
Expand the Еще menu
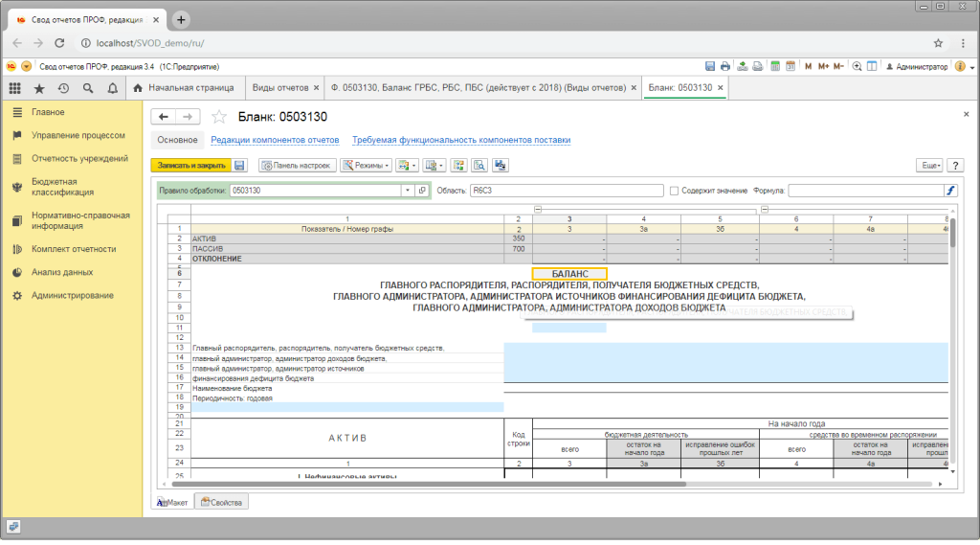[929, 166]
